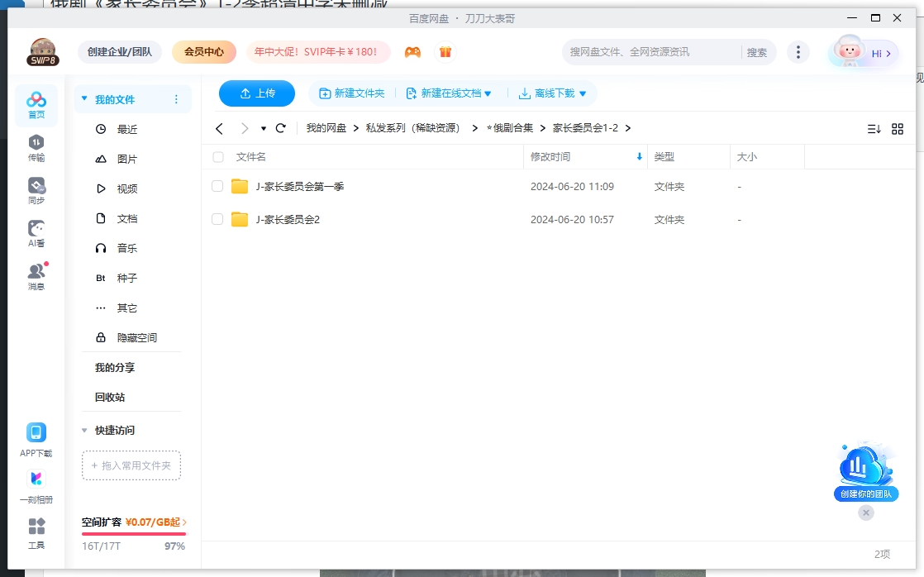924x577 pixels.
Task: Click the 上传 upload button
Action: (256, 93)
